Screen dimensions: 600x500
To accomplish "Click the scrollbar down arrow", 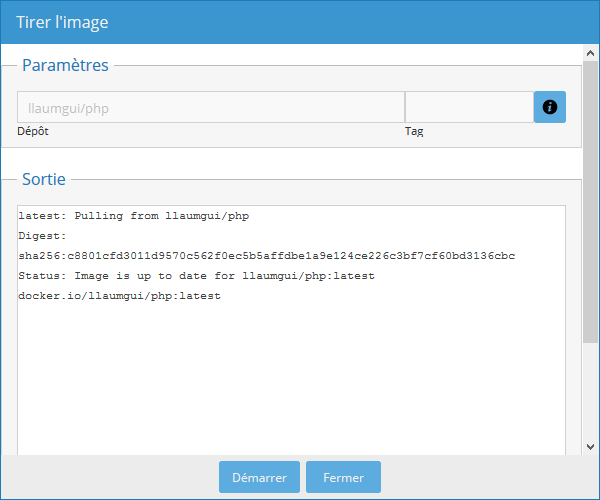I will tap(591, 446).
